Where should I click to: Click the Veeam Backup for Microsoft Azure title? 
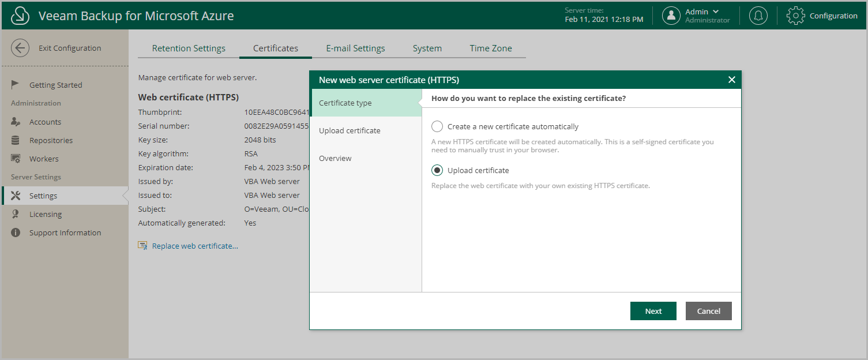pos(136,16)
